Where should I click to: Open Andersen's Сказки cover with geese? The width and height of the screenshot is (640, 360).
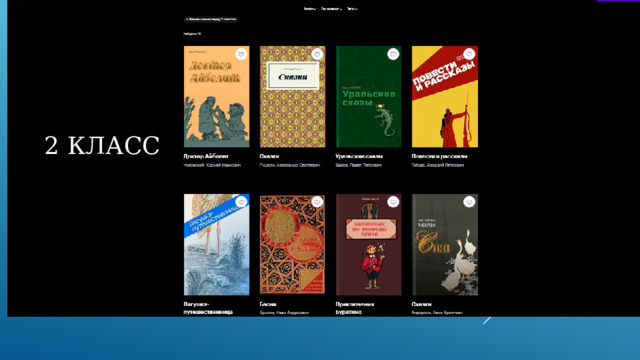[x=445, y=244]
